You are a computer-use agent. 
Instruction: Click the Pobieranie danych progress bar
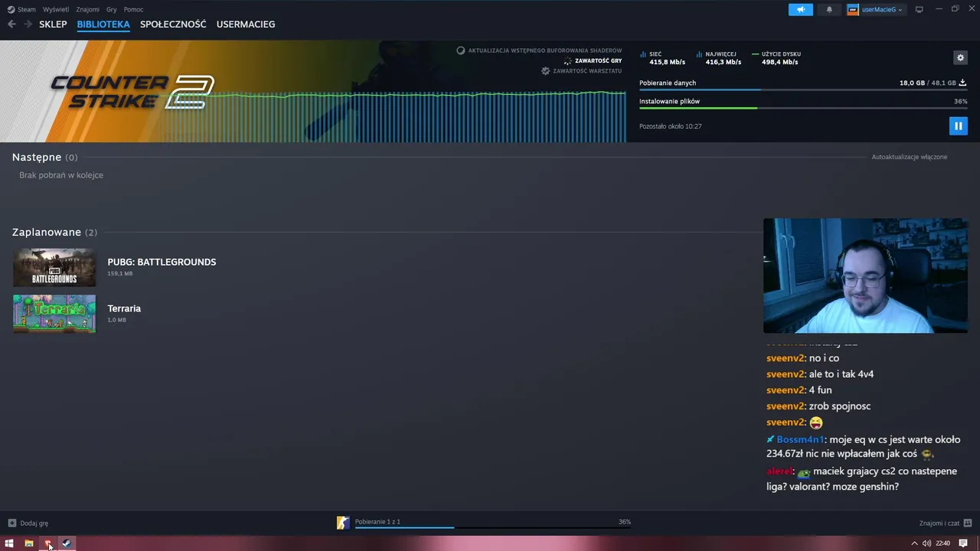[803, 90]
